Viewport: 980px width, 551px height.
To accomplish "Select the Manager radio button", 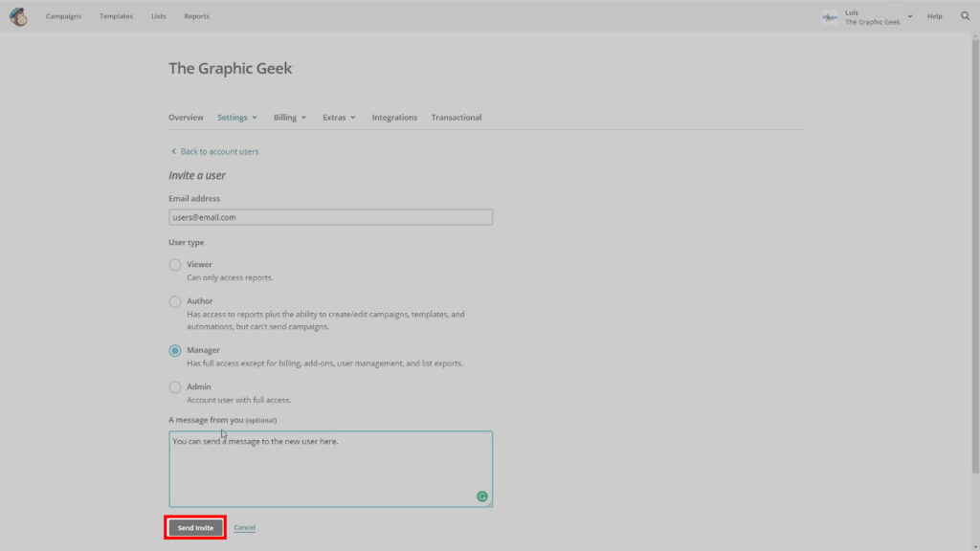I will click(175, 350).
